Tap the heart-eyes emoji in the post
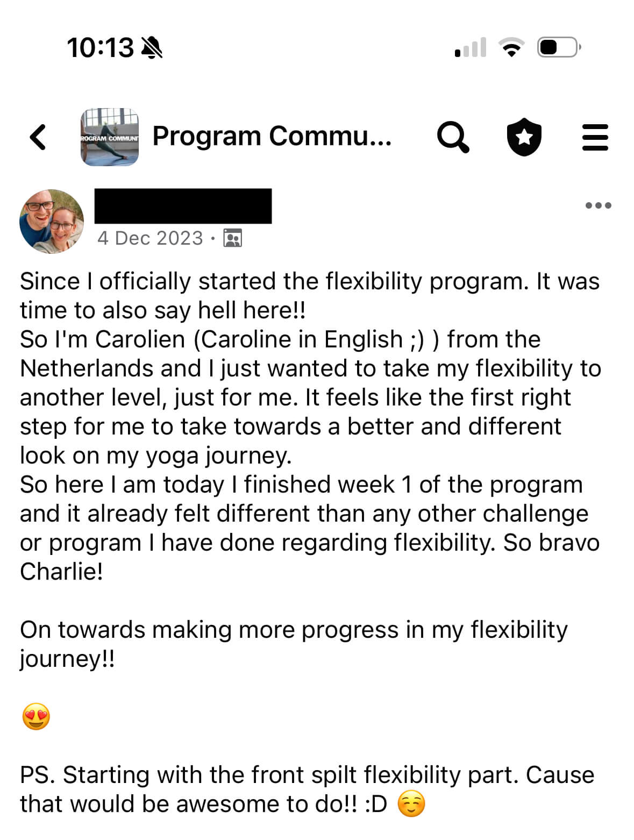The width and height of the screenshot is (634, 840). coord(36,717)
